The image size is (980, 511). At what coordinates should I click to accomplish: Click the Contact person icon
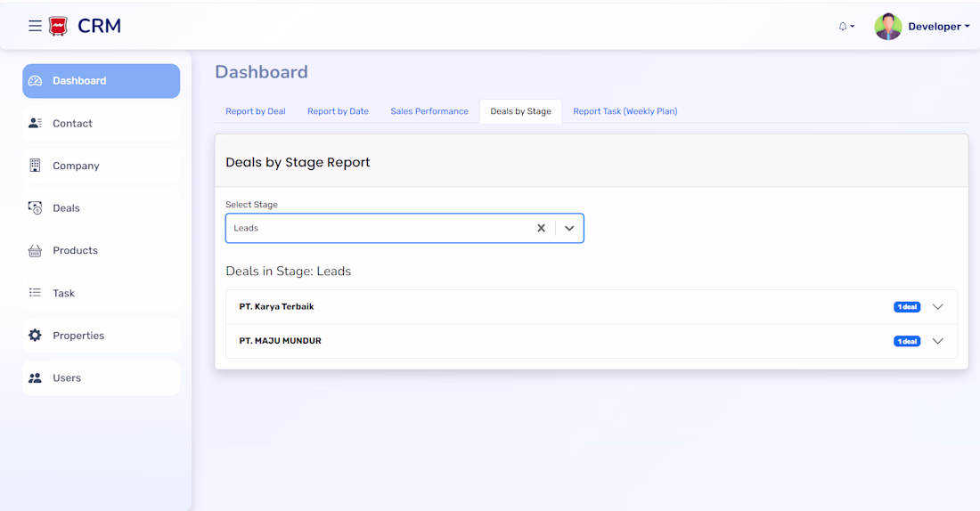(x=35, y=123)
